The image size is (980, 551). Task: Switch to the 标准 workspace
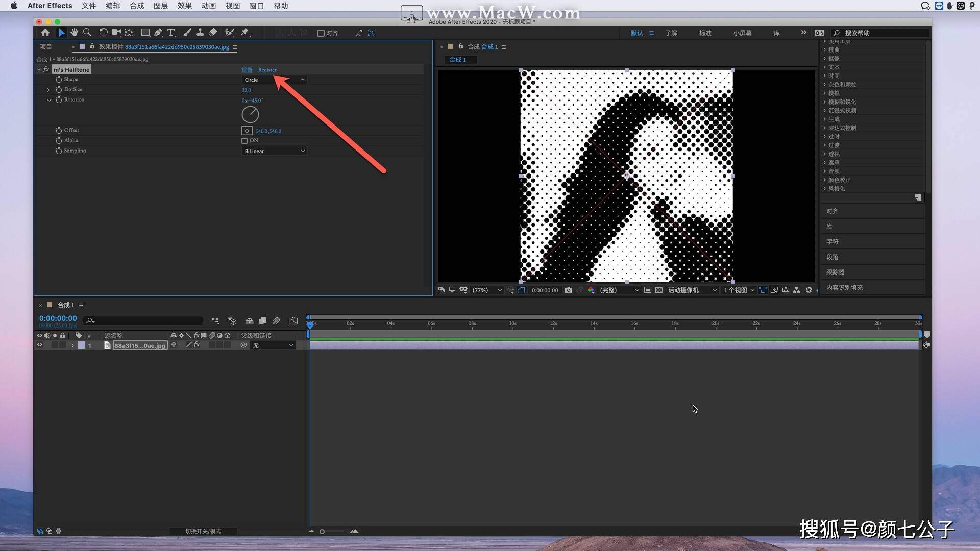(705, 33)
